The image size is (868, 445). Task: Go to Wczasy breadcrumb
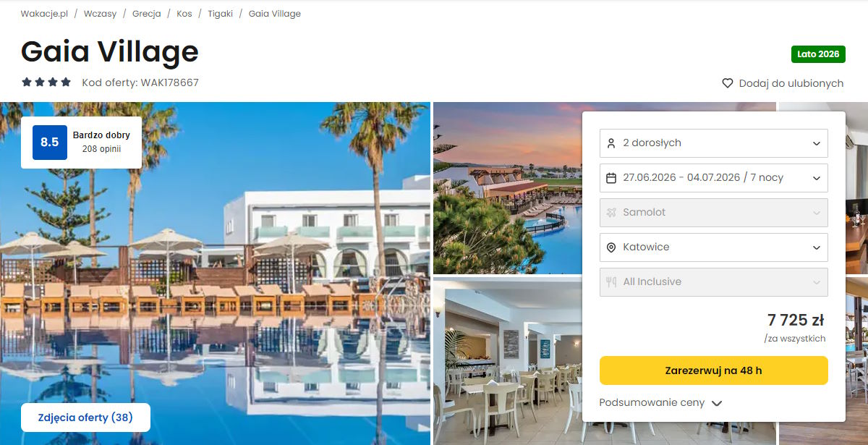coord(100,14)
